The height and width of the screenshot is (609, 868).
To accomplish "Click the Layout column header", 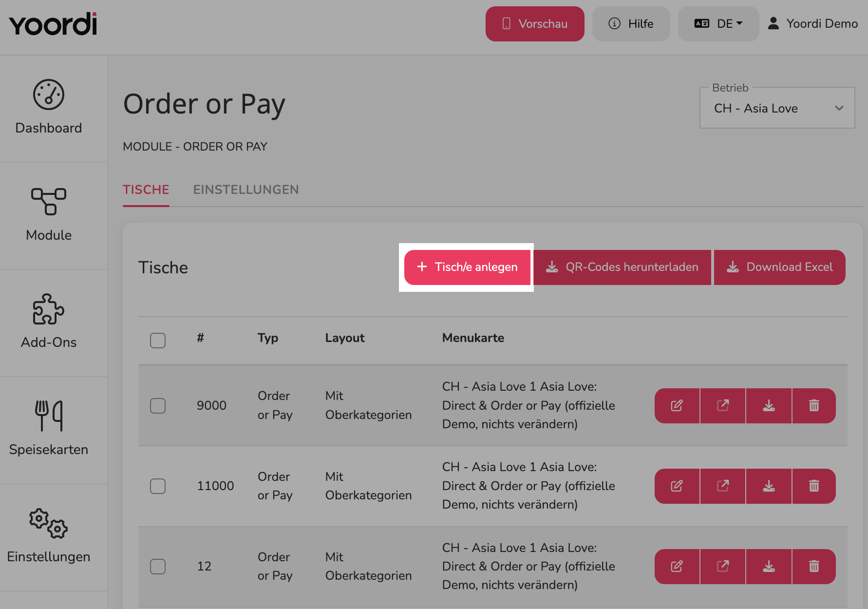I will (x=345, y=338).
